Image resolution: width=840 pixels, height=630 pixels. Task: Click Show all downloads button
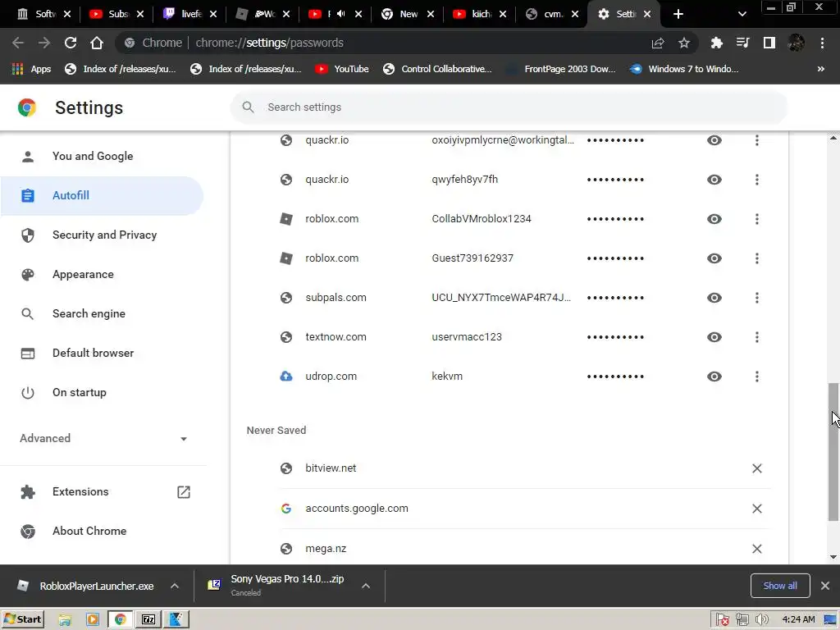click(780, 586)
